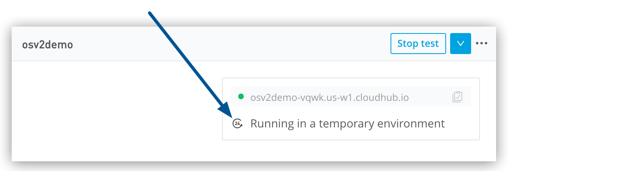Click the "cloudhub.io" part of the domain

pos(382,98)
